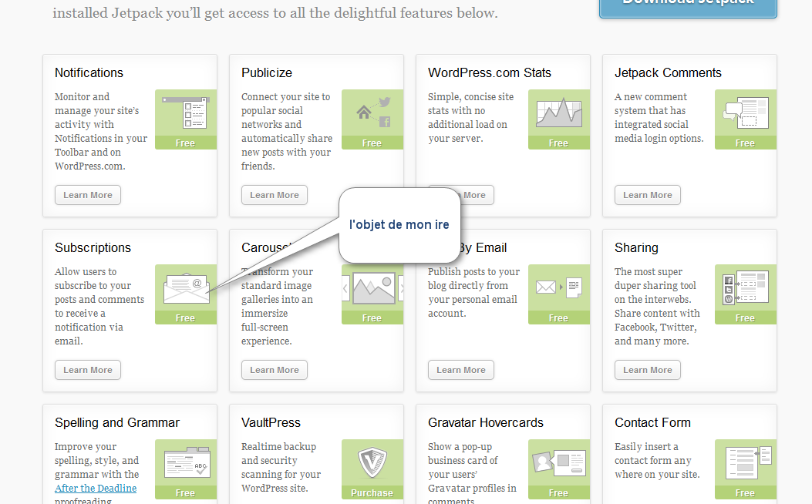The height and width of the screenshot is (504, 812).
Task: Click the Publicize card title
Action: [267, 73]
